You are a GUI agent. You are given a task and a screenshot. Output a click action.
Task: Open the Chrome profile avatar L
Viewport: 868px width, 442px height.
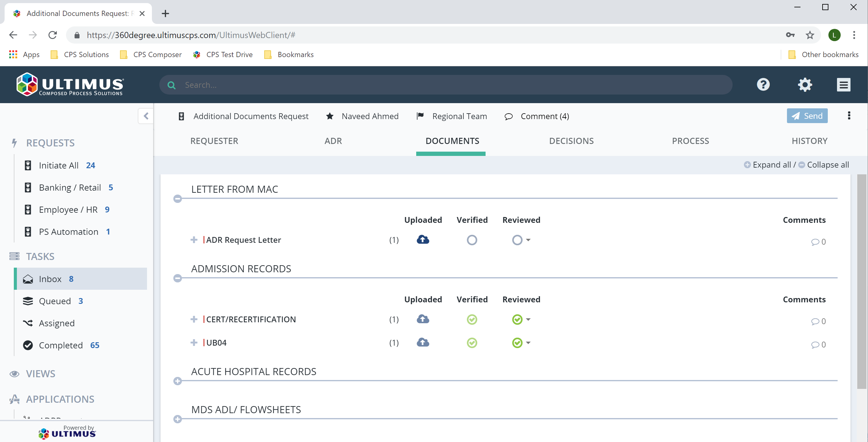coord(834,35)
